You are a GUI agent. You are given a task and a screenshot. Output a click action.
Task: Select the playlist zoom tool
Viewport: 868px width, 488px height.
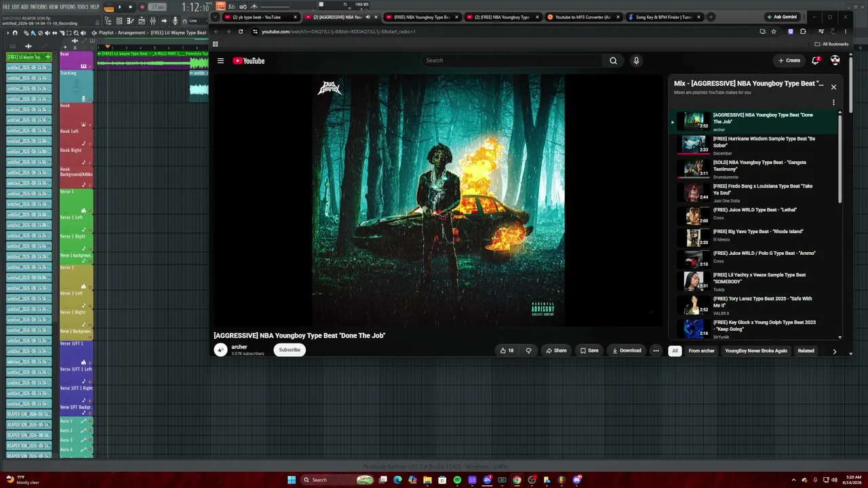click(x=75, y=33)
